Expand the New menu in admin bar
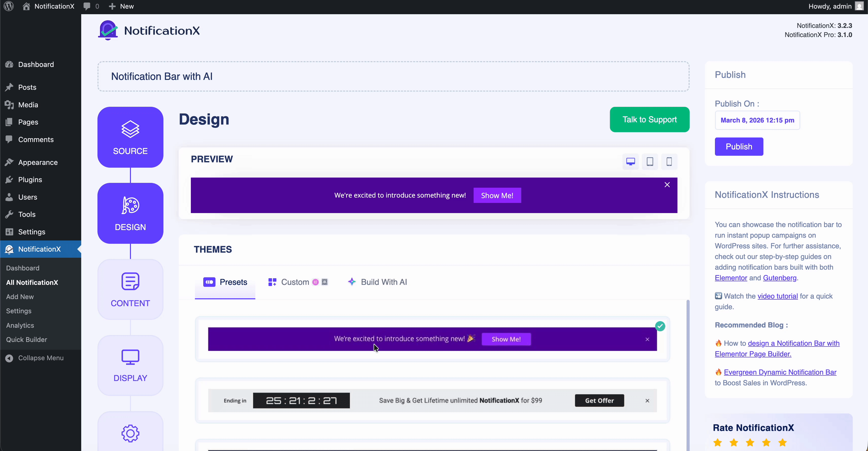This screenshot has height=451, width=868. [121, 6]
